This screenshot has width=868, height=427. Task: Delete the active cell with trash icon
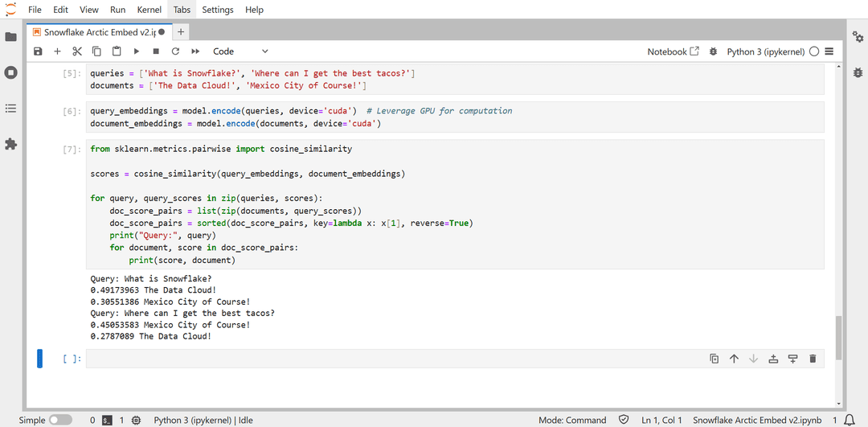tap(813, 359)
